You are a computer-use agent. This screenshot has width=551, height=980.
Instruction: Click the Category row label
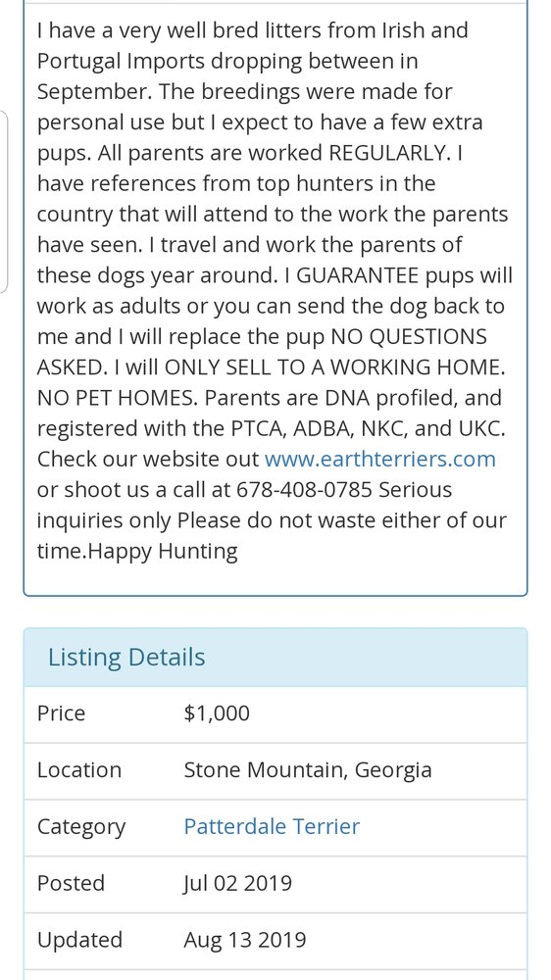pyautogui.click(x=81, y=827)
